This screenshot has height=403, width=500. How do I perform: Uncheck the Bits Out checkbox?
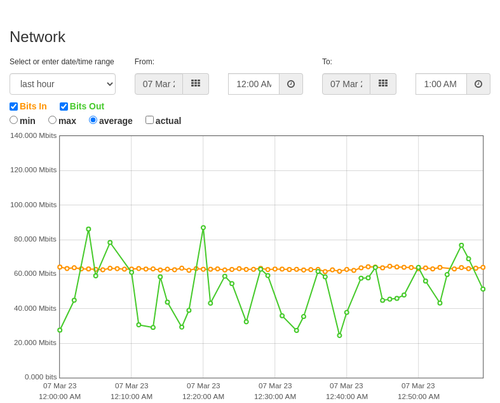tap(64, 106)
